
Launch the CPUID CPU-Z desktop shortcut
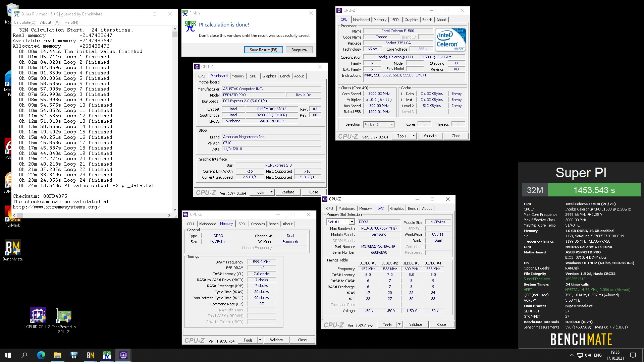(38, 318)
